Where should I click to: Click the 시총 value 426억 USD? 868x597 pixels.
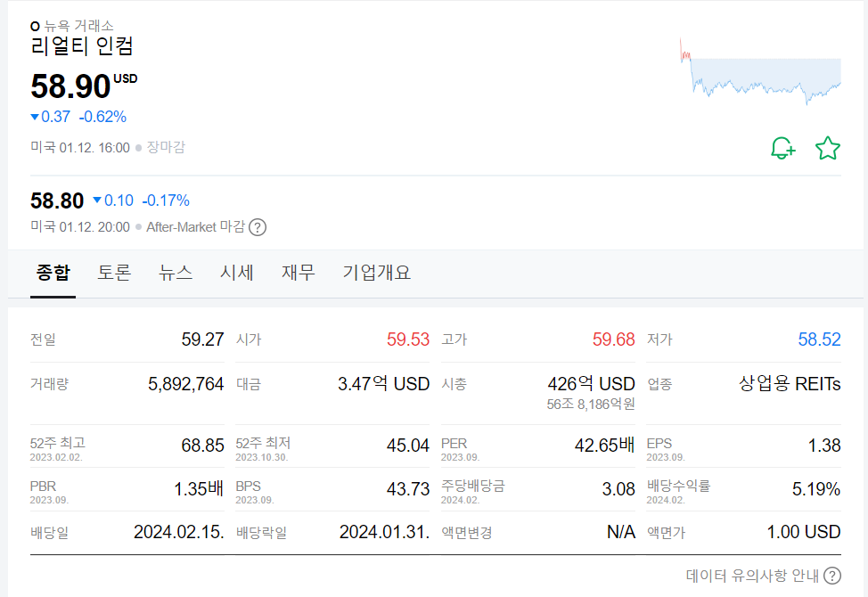pyautogui.click(x=591, y=384)
